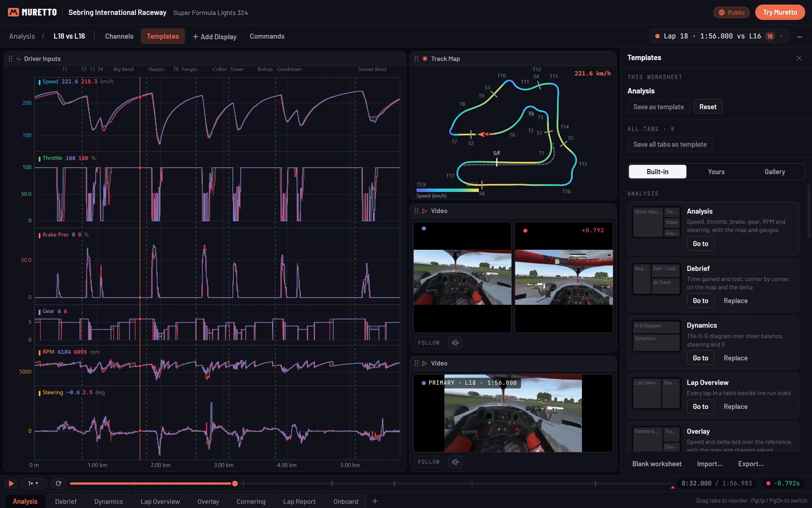Grab the Driver Inputs panel drag handle

[10, 59]
